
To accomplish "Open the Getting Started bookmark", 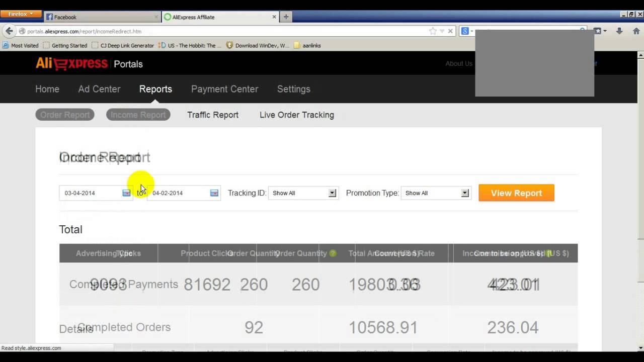I will (x=65, y=45).
